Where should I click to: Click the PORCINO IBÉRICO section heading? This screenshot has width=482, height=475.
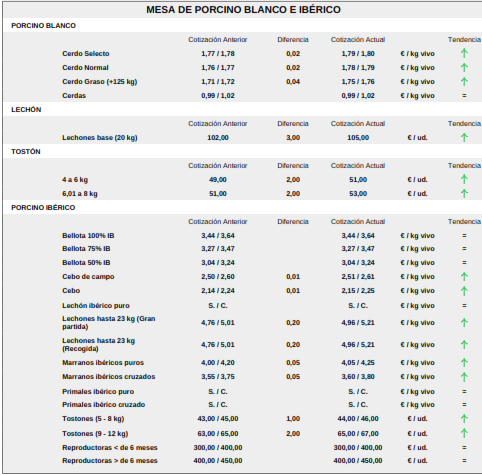[x=43, y=208]
